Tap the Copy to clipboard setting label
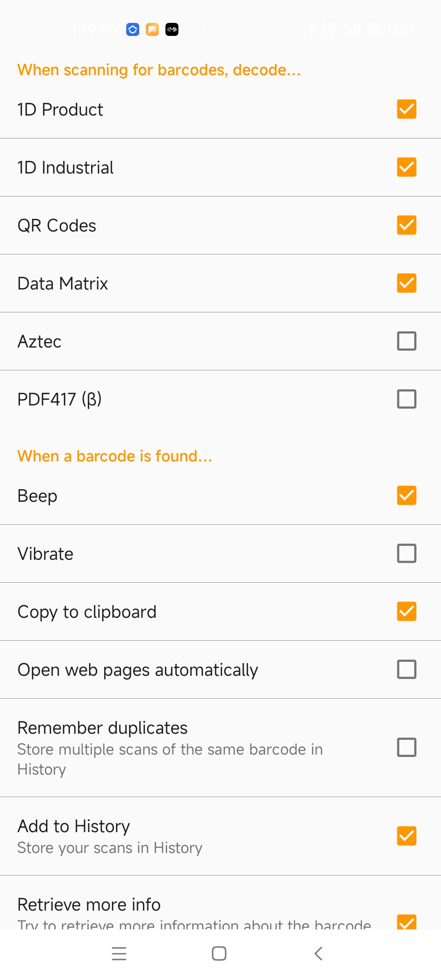441x980 pixels. [87, 612]
